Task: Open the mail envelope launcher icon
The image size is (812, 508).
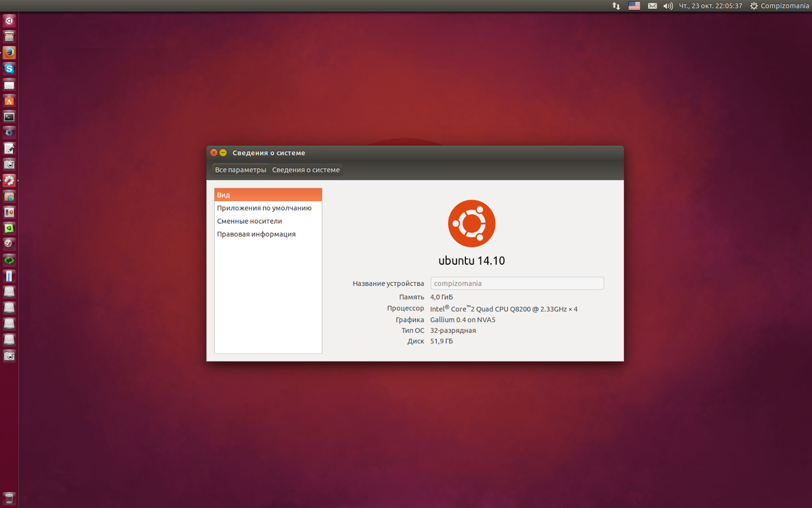Action: coord(9,85)
